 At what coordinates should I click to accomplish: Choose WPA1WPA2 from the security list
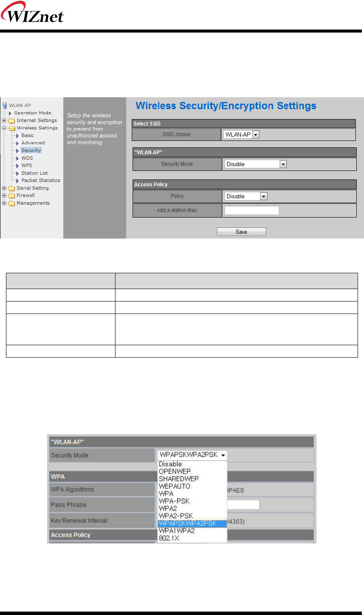pyautogui.click(x=192, y=531)
